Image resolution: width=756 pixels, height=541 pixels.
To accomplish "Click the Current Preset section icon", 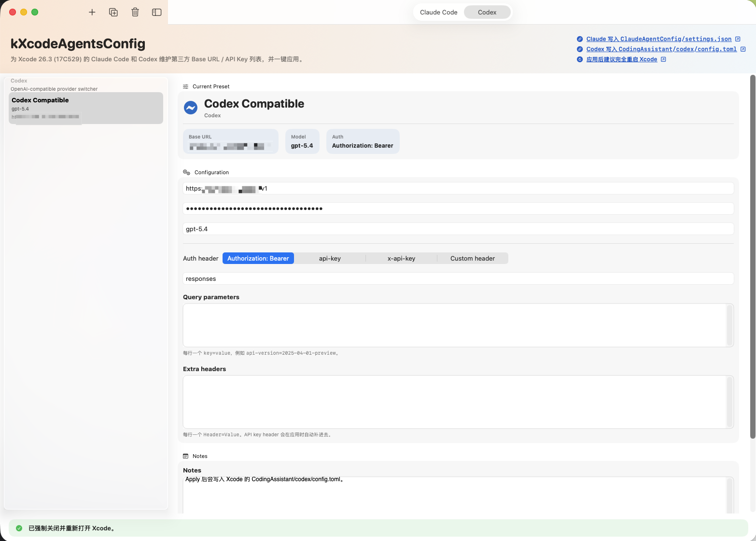I will tap(186, 87).
